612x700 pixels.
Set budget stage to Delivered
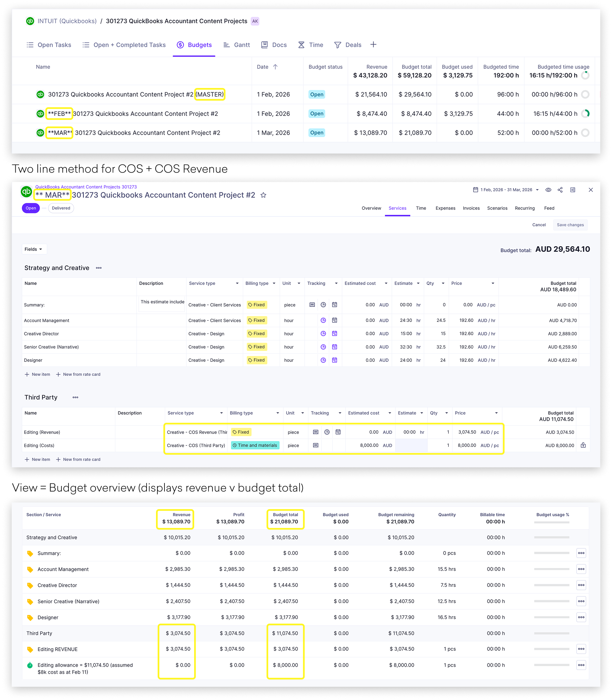[61, 208]
